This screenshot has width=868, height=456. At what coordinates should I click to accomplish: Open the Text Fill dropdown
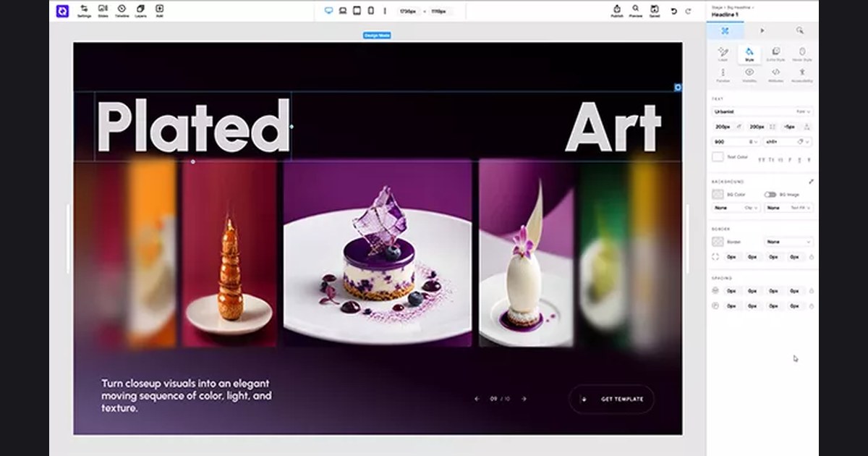789,208
